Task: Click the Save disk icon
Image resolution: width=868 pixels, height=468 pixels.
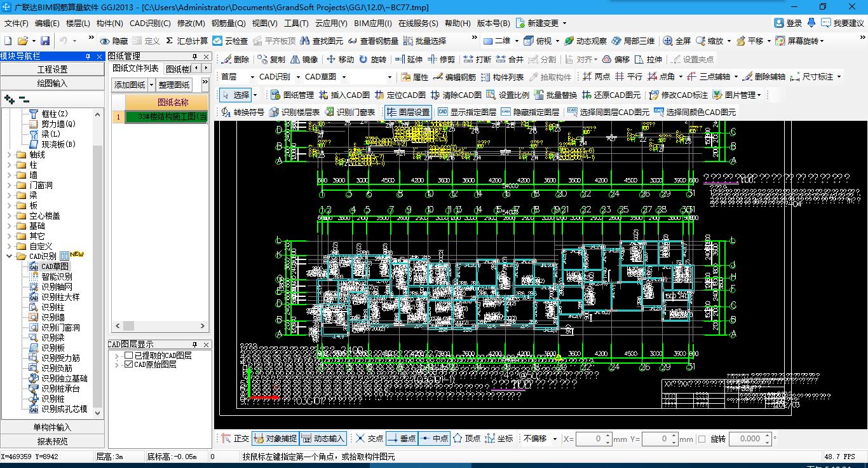Action: pyautogui.click(x=45, y=41)
